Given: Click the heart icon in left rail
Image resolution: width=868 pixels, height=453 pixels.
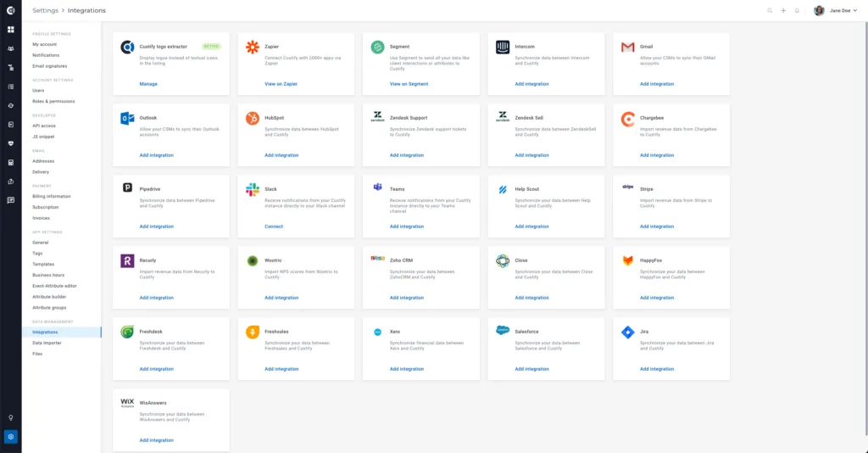Looking at the screenshot, I should pos(10,143).
